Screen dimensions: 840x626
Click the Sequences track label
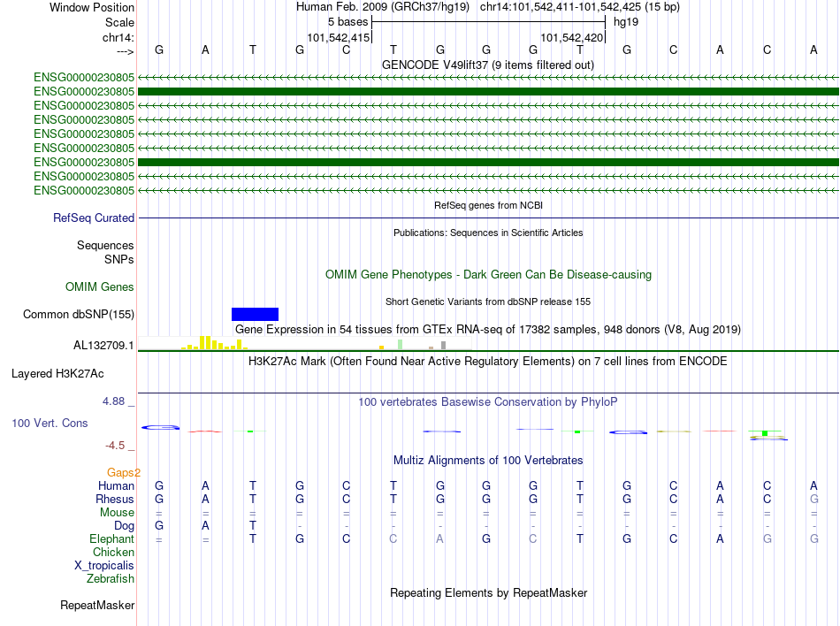pos(105,245)
